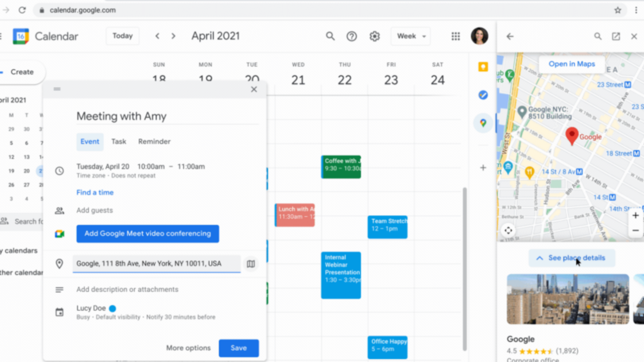The height and width of the screenshot is (362, 644).
Task: Click Lucy Doe's blue calendar color dot
Action: pyautogui.click(x=113, y=308)
